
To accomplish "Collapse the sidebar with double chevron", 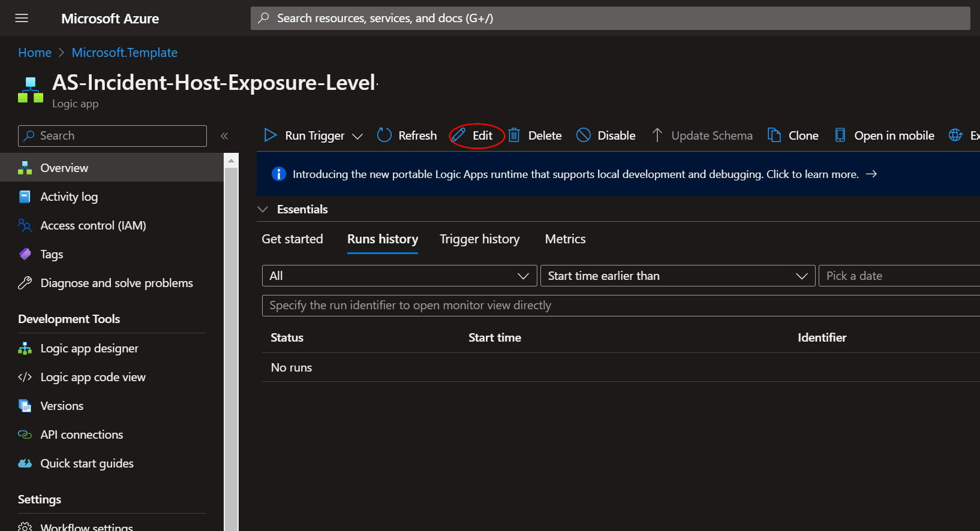I will click(x=224, y=136).
